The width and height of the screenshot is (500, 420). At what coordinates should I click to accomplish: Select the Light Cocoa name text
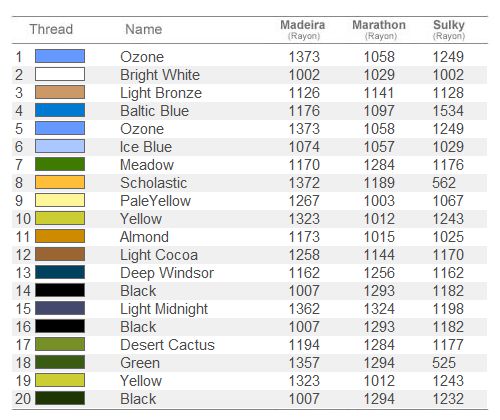(159, 255)
